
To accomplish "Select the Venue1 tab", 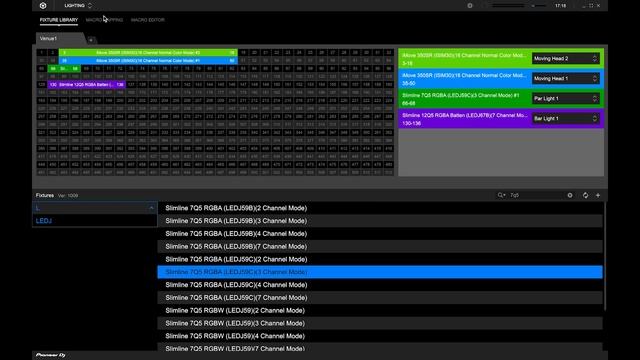I will pyautogui.click(x=60, y=38).
